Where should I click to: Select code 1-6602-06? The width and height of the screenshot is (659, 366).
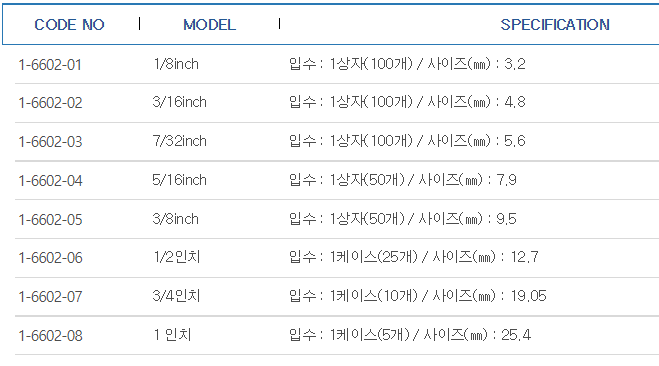point(50,258)
